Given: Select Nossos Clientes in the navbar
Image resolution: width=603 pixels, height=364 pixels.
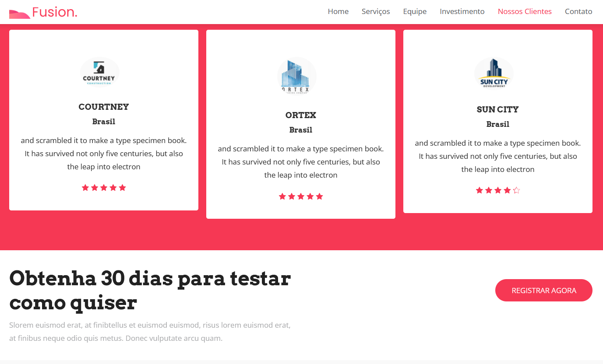Looking at the screenshot, I should click(x=525, y=11).
